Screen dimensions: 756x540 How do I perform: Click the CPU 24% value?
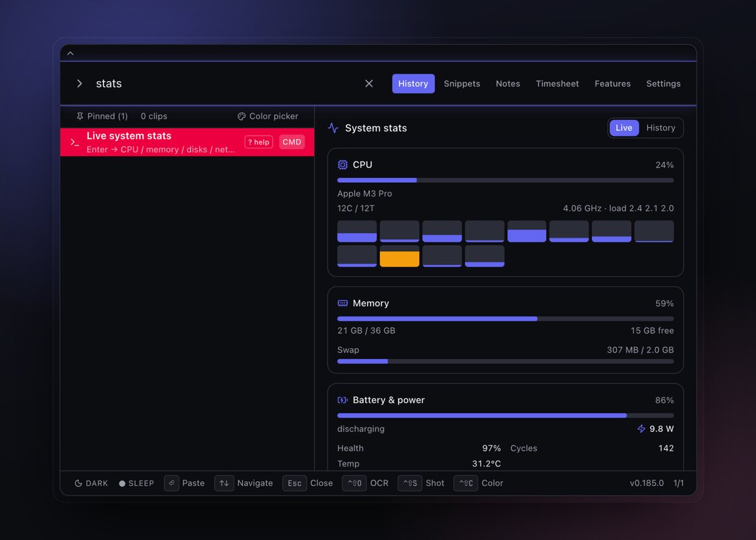664,165
